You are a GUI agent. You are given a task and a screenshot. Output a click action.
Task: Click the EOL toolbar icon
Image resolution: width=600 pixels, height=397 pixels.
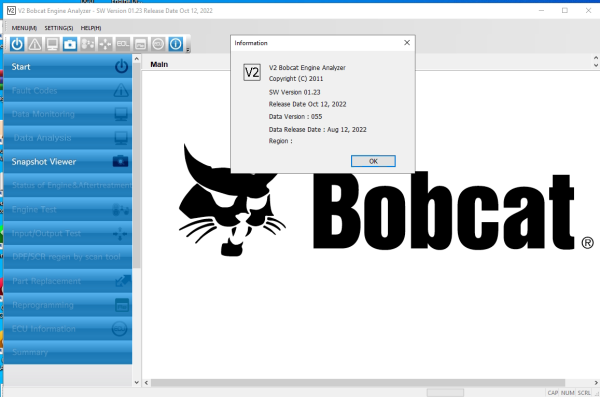coord(123,44)
